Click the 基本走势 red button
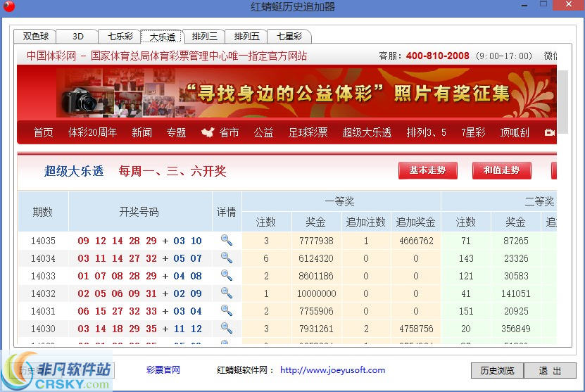 [427, 170]
